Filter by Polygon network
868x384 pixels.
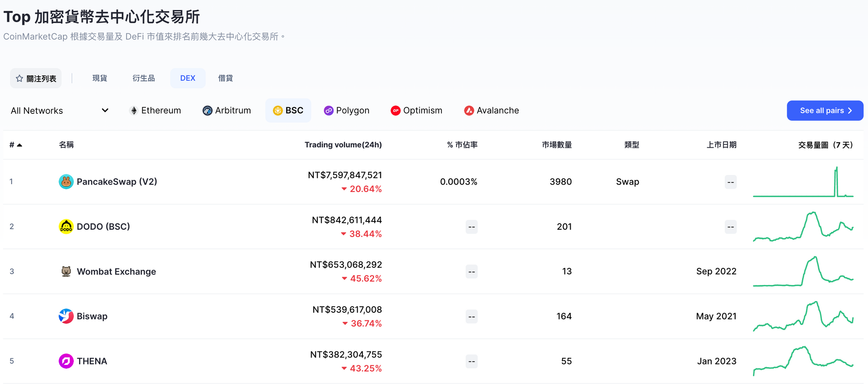(x=347, y=111)
